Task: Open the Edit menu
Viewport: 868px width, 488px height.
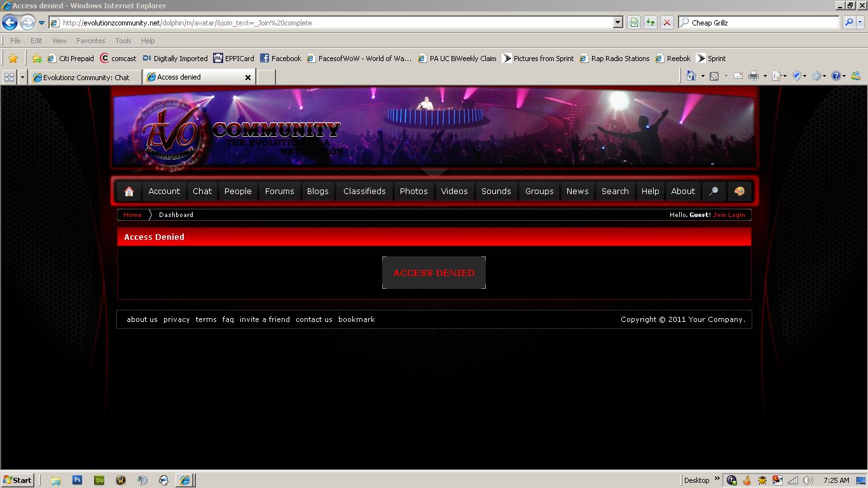Action: click(x=36, y=41)
